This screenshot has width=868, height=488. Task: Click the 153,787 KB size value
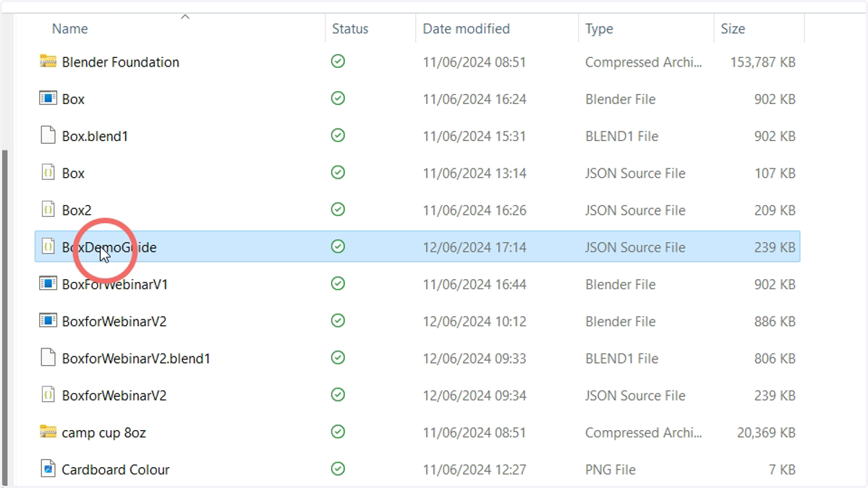coord(763,62)
